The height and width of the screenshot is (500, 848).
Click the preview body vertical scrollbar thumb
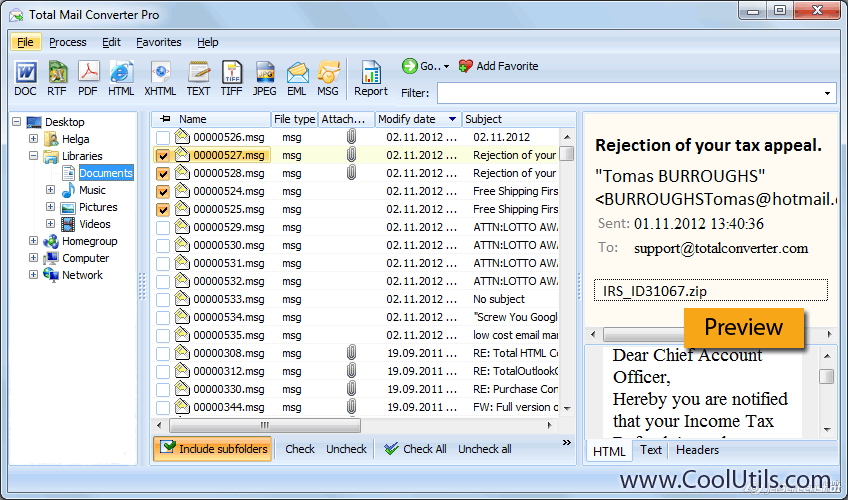pos(826,376)
